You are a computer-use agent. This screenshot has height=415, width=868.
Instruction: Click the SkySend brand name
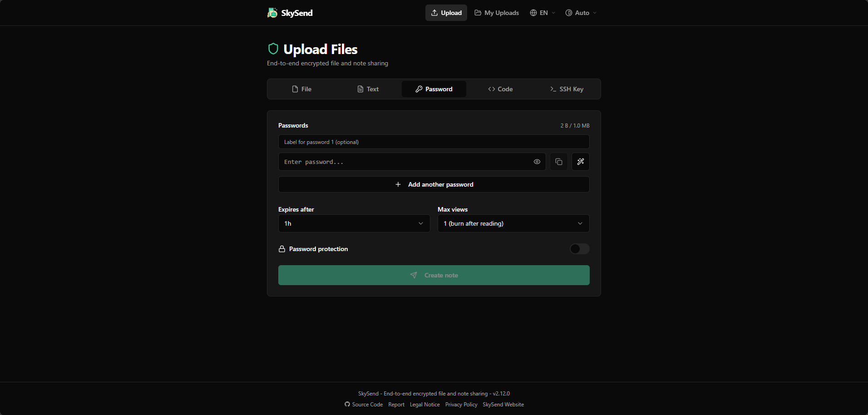tap(297, 13)
